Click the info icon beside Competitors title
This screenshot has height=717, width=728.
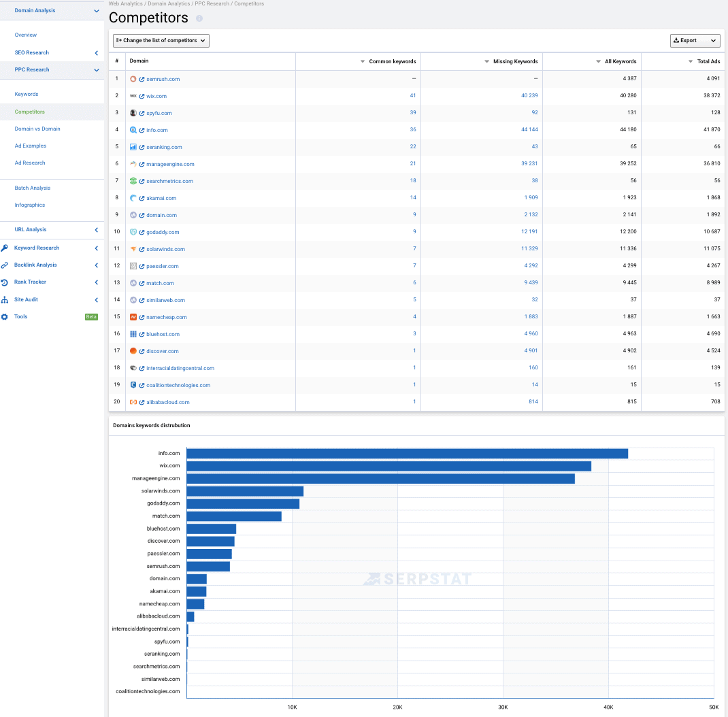[x=199, y=18]
